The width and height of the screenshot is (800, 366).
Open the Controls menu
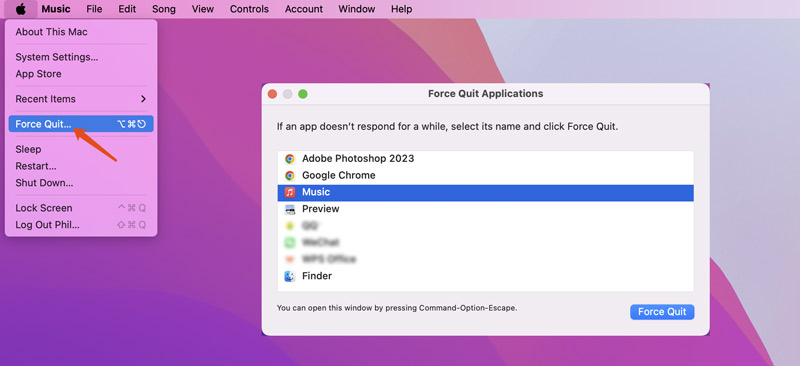point(249,9)
